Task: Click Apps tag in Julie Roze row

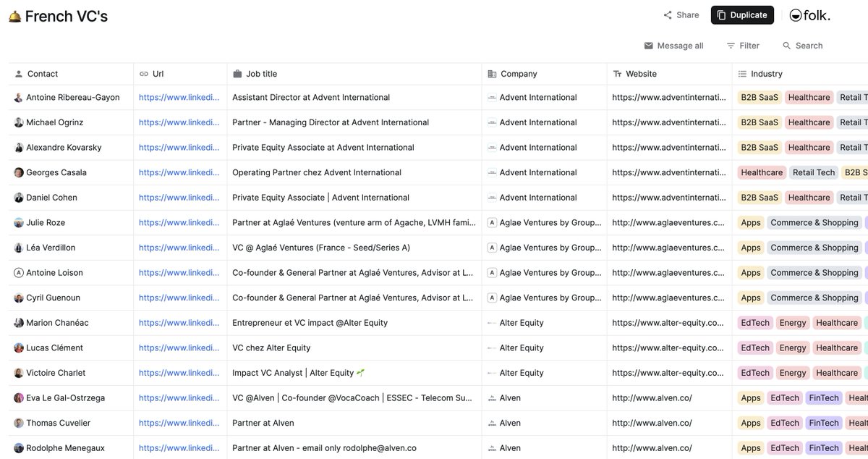Action: point(751,223)
